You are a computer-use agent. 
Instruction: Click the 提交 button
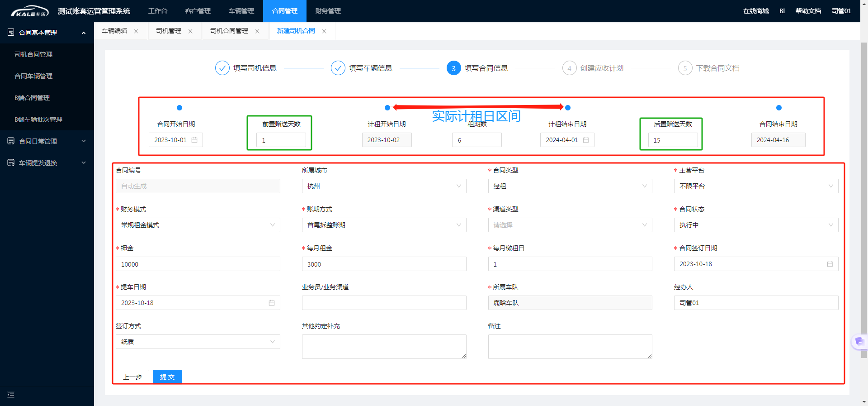click(x=167, y=377)
